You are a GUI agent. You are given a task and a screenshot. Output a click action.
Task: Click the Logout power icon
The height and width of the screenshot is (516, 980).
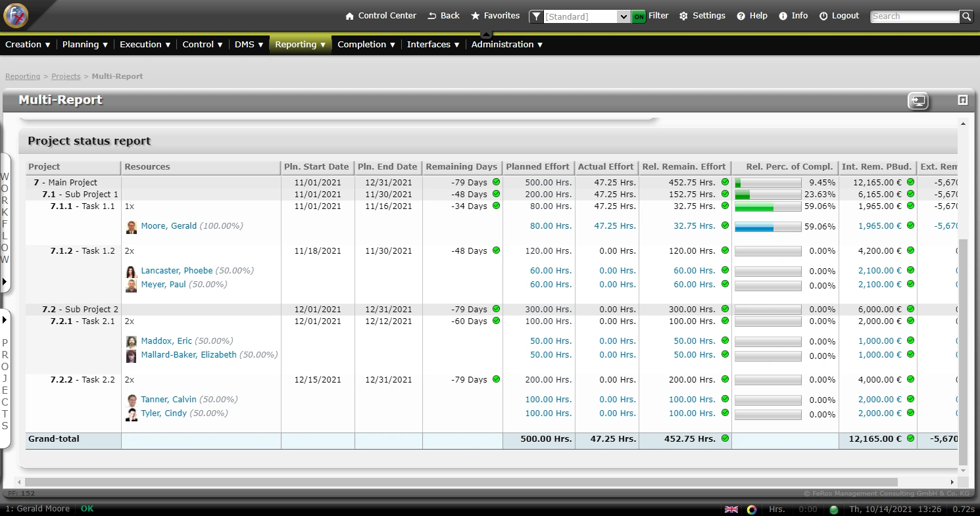823,16
